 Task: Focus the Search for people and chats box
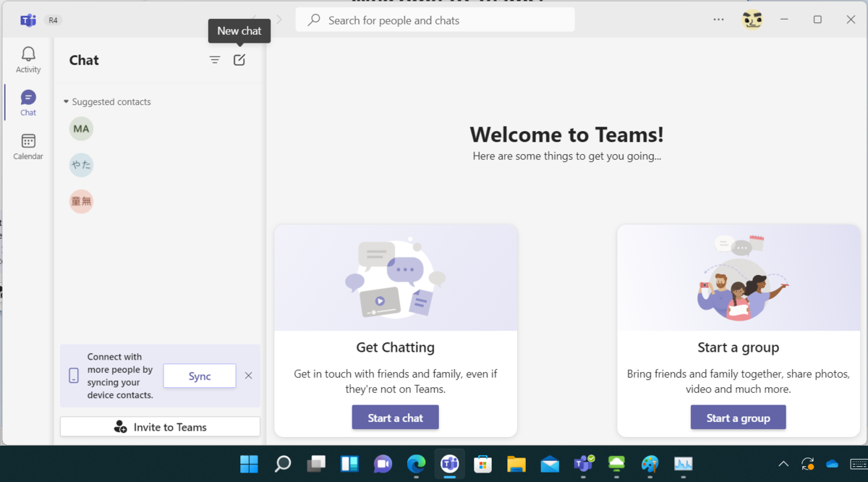(435, 20)
